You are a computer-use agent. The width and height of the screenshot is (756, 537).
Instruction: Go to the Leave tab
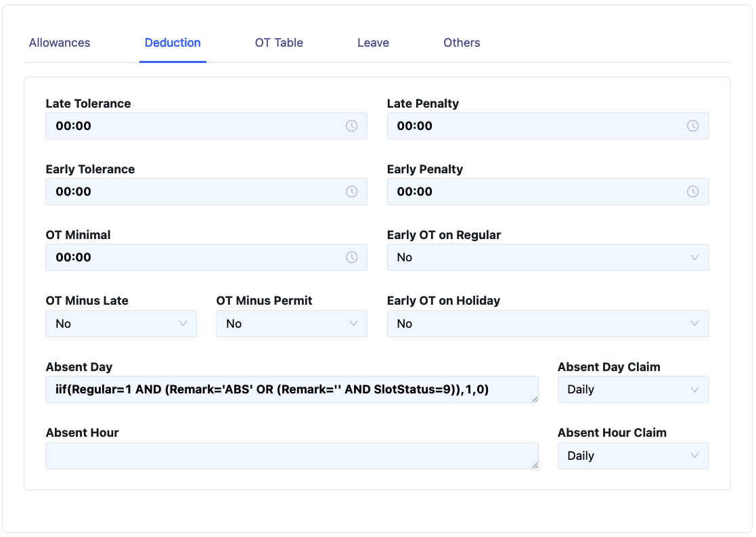pos(373,43)
